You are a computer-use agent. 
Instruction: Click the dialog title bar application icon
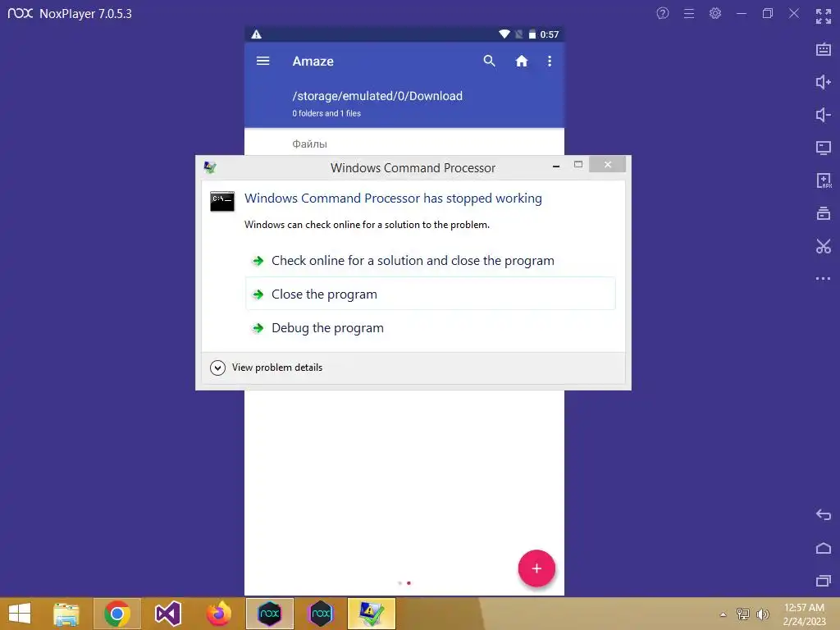pyautogui.click(x=210, y=167)
